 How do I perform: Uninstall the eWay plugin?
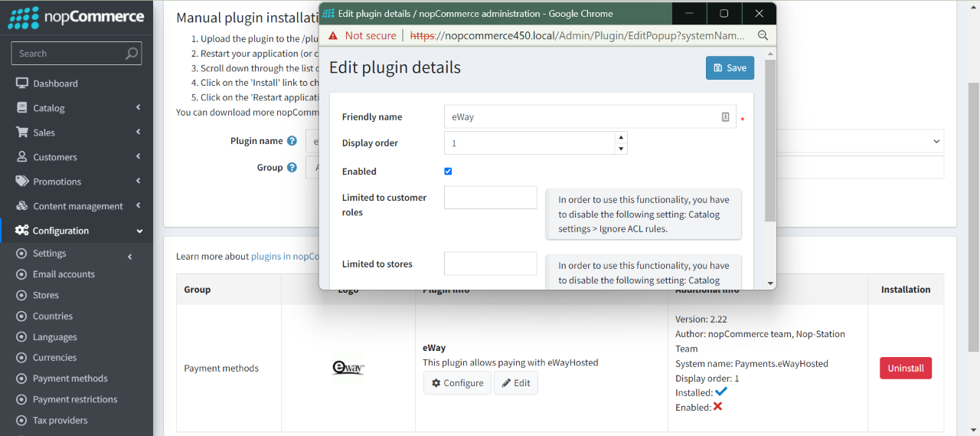coord(906,368)
